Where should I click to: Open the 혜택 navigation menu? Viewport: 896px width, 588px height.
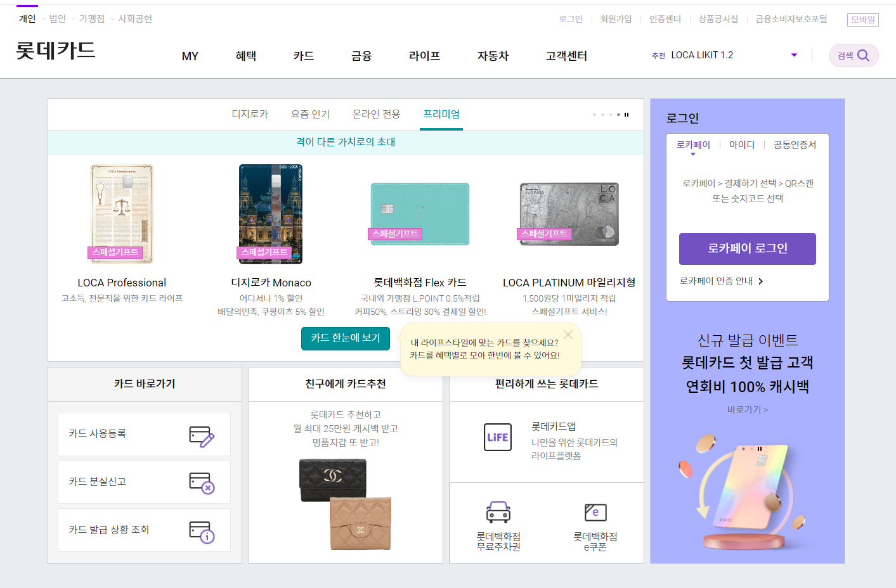pos(246,56)
